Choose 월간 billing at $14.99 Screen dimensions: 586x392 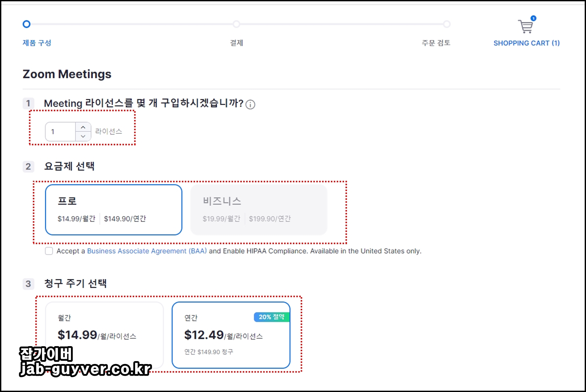click(104, 335)
